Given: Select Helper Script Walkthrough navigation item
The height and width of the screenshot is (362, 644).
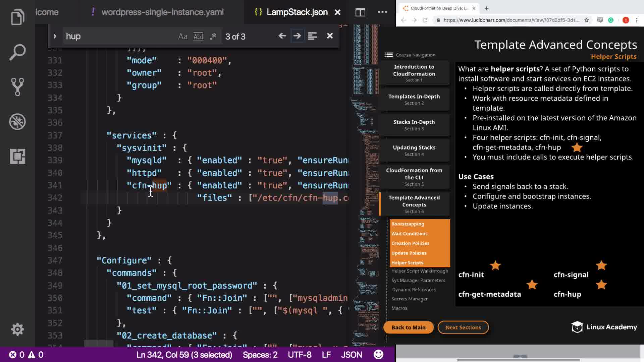Looking at the screenshot, I should click(x=419, y=271).
